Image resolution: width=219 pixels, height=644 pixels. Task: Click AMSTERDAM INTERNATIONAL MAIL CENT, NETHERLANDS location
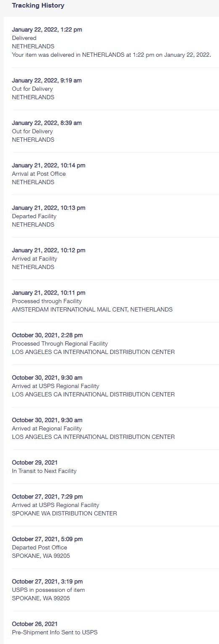(x=92, y=309)
